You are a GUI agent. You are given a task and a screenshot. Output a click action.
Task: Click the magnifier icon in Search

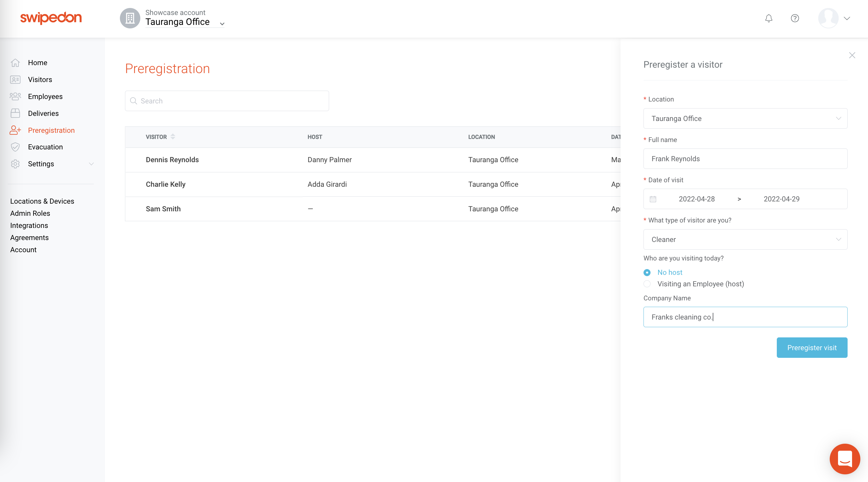point(133,101)
